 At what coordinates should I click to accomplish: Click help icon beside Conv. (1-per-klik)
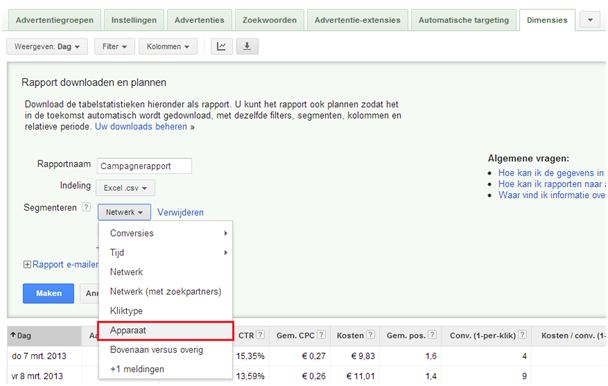coord(523,334)
